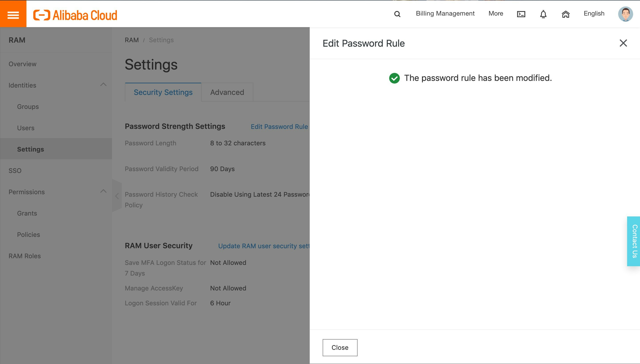Click the 'Disable Using Latest 24 Passwords' value
640x364 pixels.
[x=260, y=194]
